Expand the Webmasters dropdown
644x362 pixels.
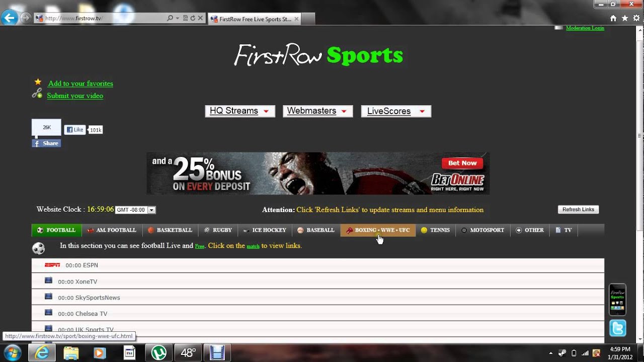tap(318, 111)
